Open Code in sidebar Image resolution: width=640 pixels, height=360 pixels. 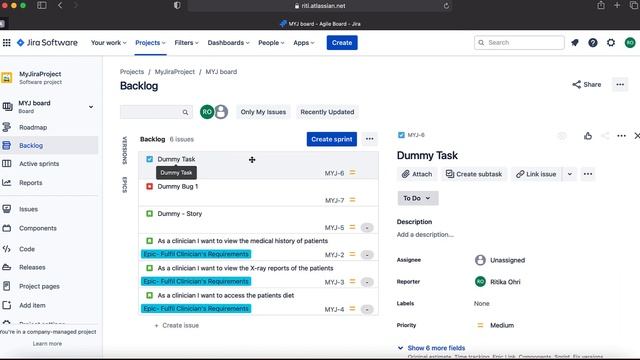click(x=27, y=249)
